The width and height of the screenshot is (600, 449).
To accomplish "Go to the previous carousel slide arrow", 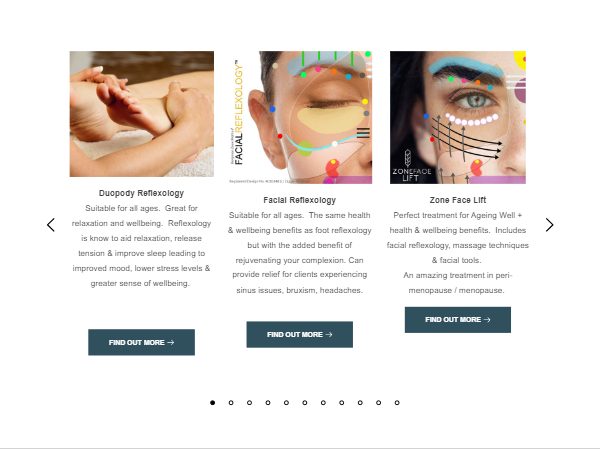I will pos(51,225).
